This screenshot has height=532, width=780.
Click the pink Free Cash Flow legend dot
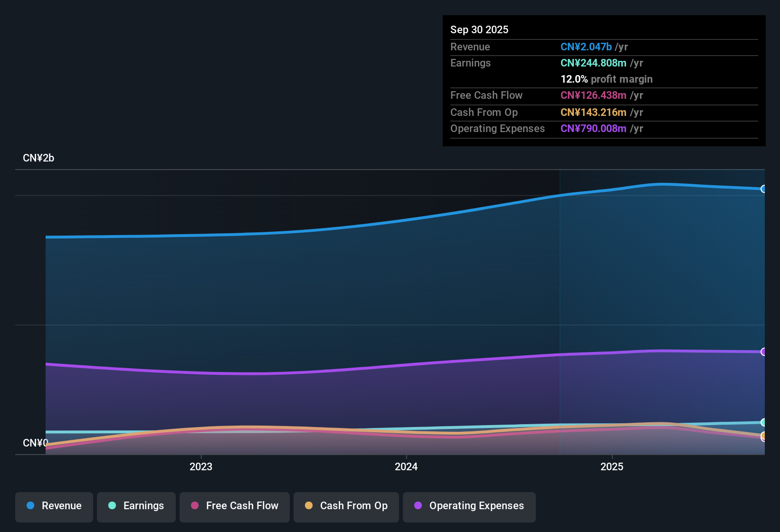point(194,506)
